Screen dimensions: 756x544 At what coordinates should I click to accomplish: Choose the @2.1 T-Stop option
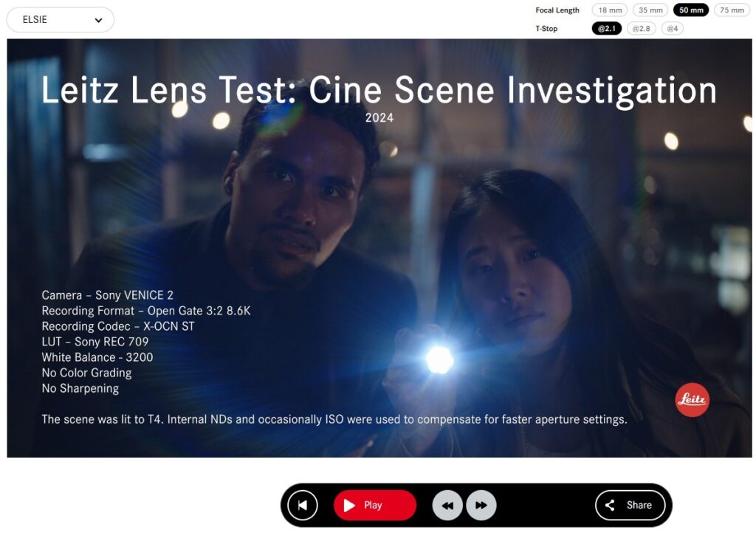tap(607, 29)
